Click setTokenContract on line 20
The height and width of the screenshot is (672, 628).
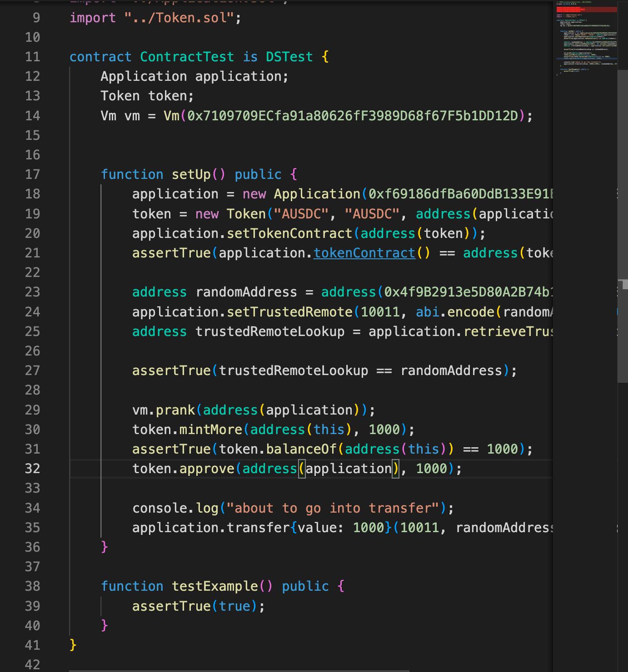(289, 233)
